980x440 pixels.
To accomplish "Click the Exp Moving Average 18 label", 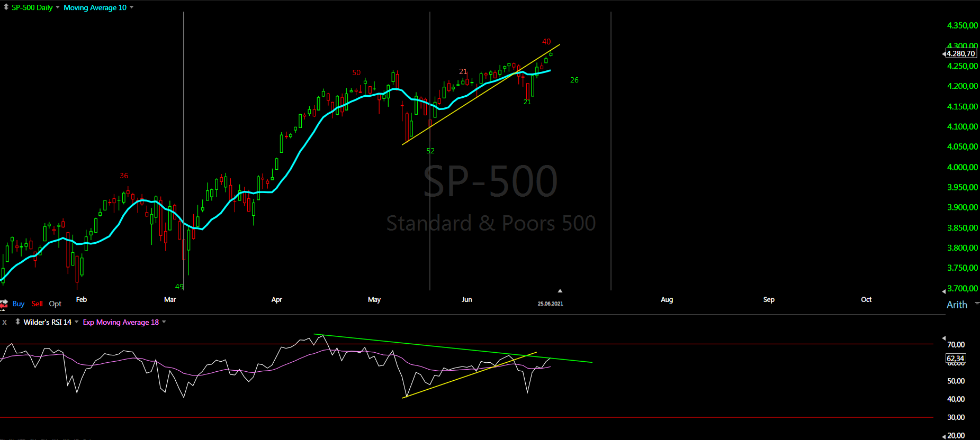I will (x=121, y=322).
